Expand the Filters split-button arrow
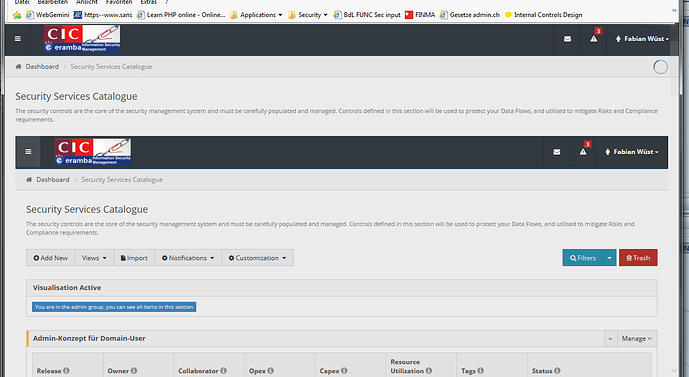Image resolution: width=689 pixels, height=377 pixels. pos(609,258)
